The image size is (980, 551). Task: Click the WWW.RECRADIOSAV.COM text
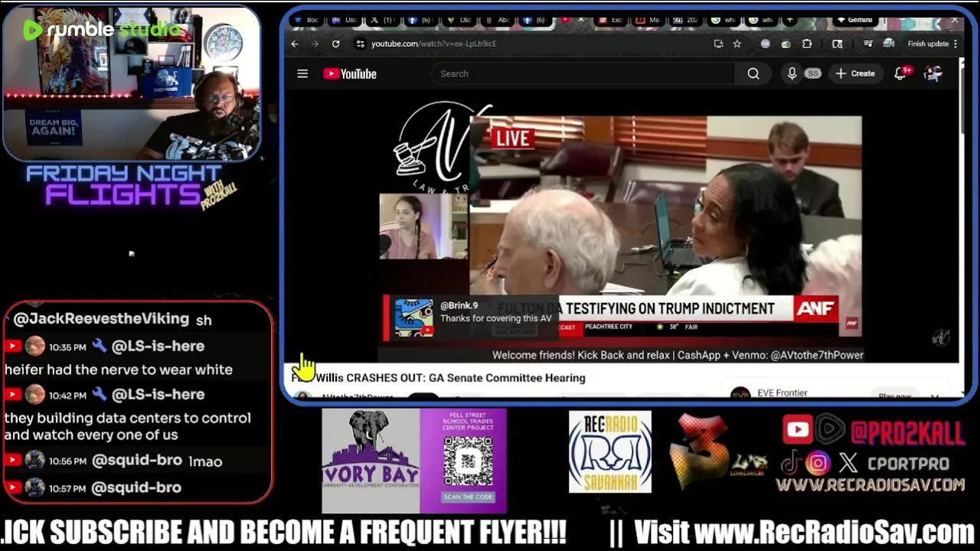(x=870, y=484)
